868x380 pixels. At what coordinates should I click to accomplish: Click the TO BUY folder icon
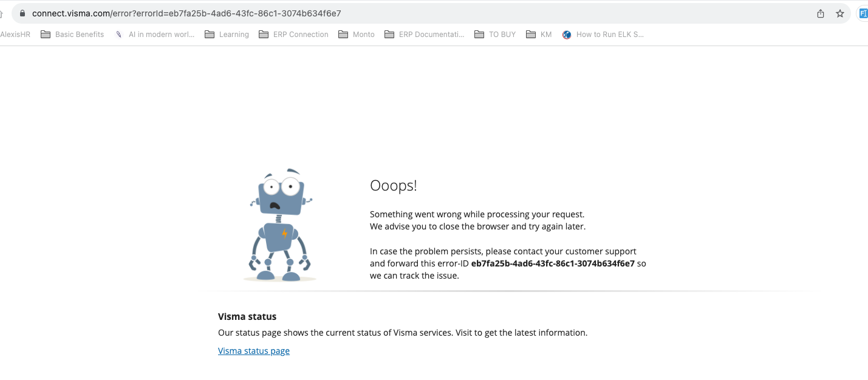tap(478, 34)
